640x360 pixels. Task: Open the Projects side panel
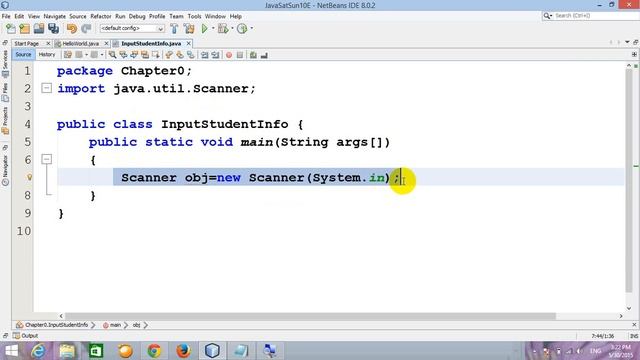click(x=5, y=120)
